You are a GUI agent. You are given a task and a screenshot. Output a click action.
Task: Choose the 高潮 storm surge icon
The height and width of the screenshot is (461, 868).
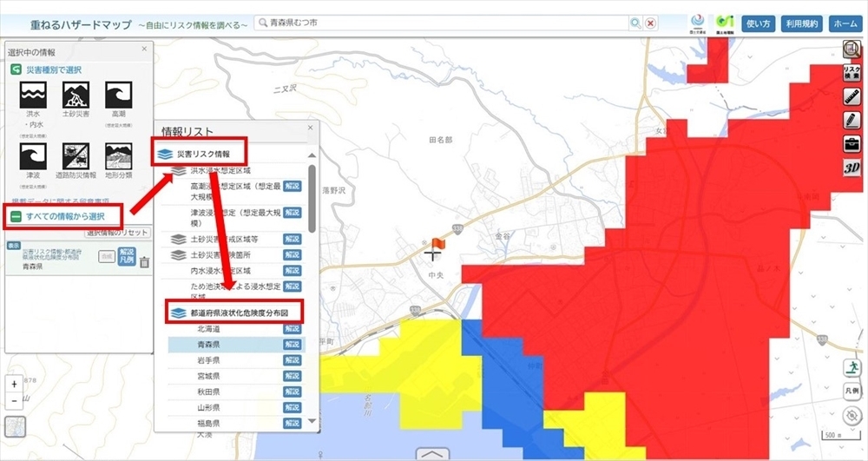(118, 95)
